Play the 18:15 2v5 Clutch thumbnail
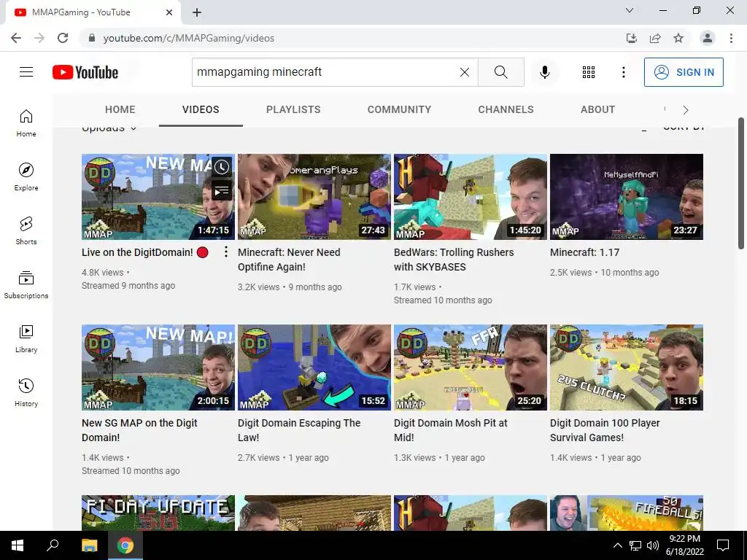The width and height of the screenshot is (747, 560). pyautogui.click(x=627, y=367)
